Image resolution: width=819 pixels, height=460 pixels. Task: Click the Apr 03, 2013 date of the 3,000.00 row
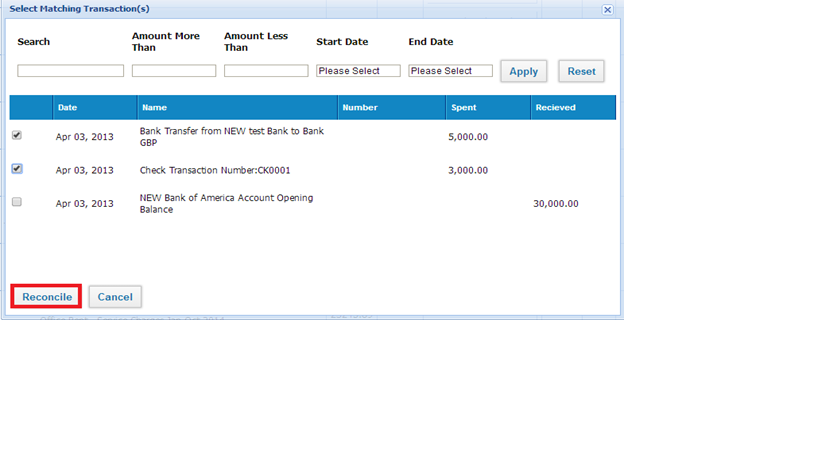[x=85, y=170]
